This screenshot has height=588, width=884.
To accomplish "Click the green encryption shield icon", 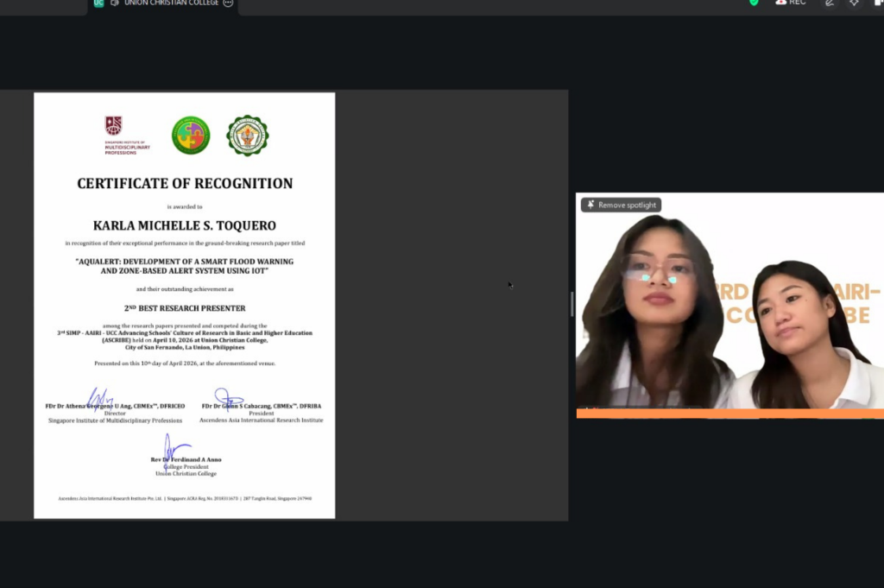I will tap(754, 3).
